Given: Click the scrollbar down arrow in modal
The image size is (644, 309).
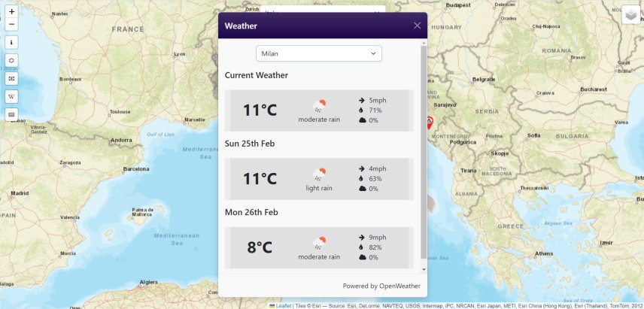Looking at the screenshot, I should tap(424, 269).
